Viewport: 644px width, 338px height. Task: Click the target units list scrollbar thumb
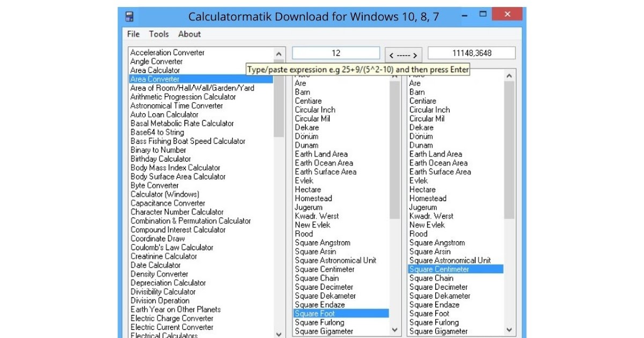coord(509,150)
